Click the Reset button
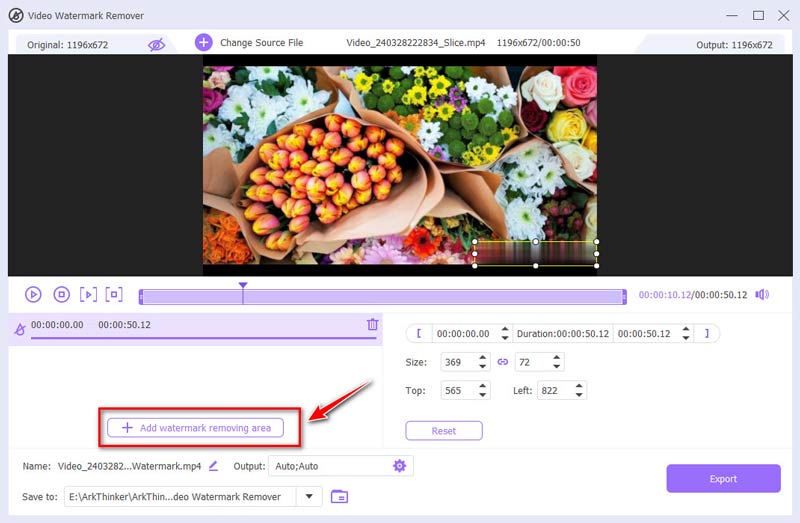This screenshot has height=523, width=800. [444, 431]
